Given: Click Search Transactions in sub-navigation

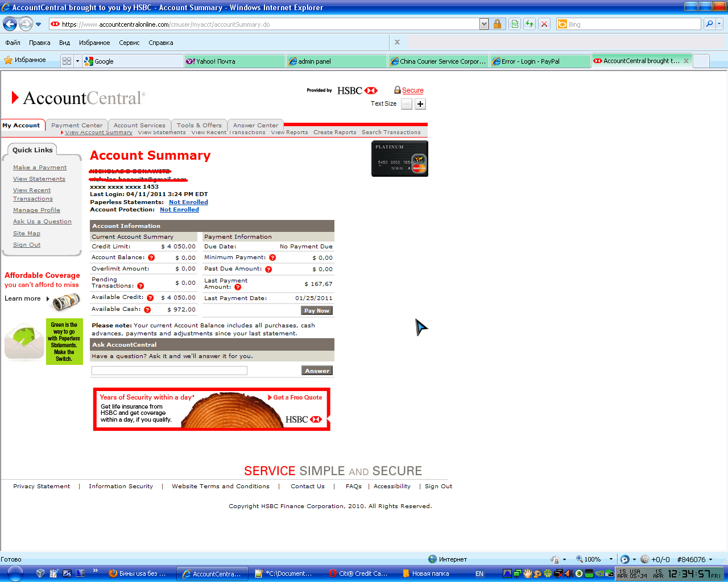Looking at the screenshot, I should 391,132.
